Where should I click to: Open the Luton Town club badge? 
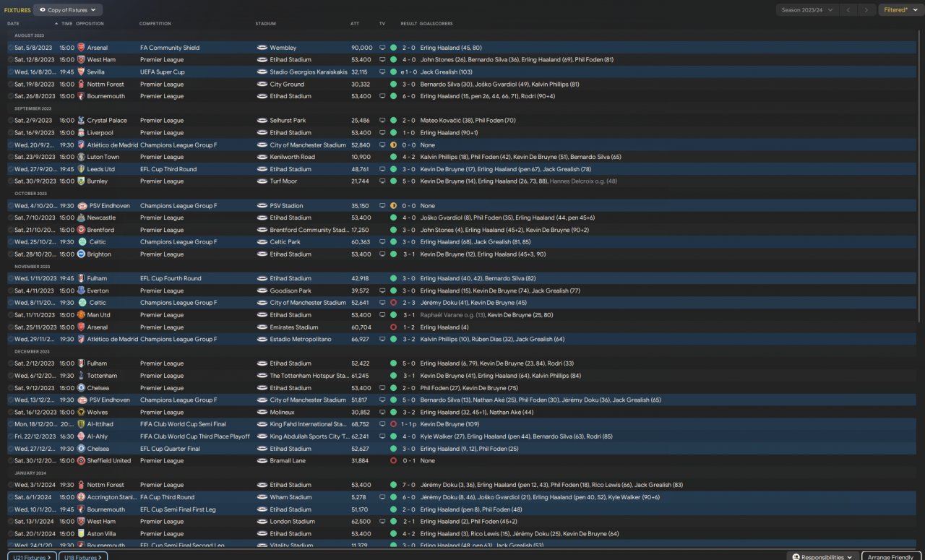pyautogui.click(x=82, y=157)
